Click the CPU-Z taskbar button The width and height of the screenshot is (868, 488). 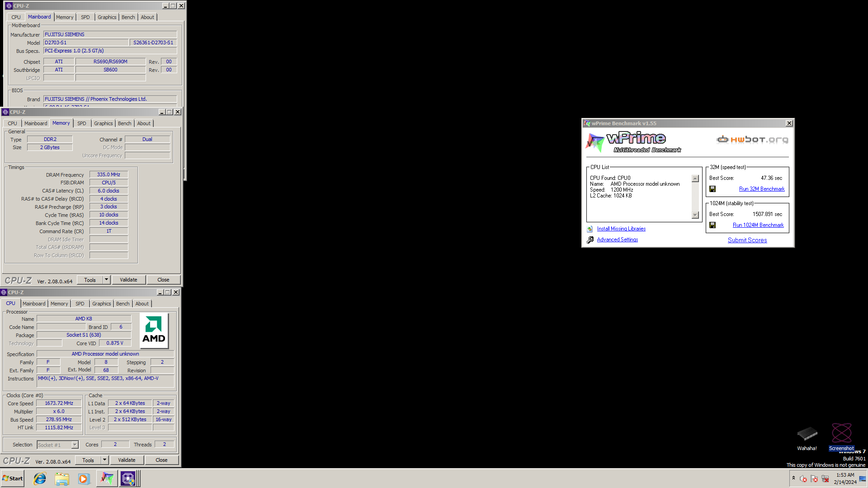click(128, 479)
